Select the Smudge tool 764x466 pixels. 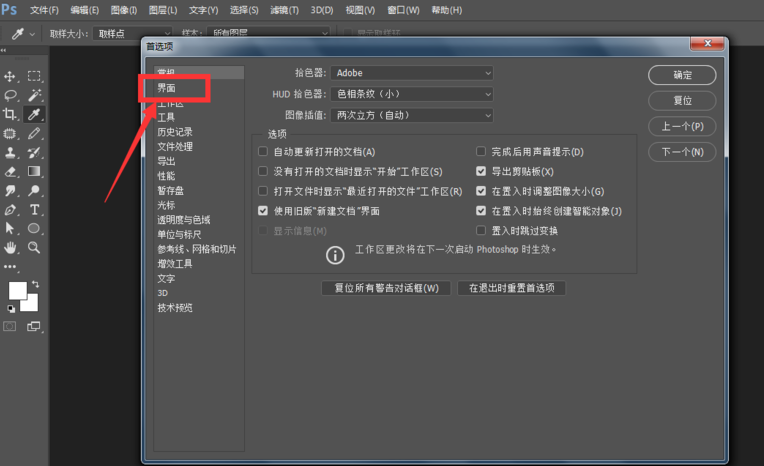[x=10, y=191]
